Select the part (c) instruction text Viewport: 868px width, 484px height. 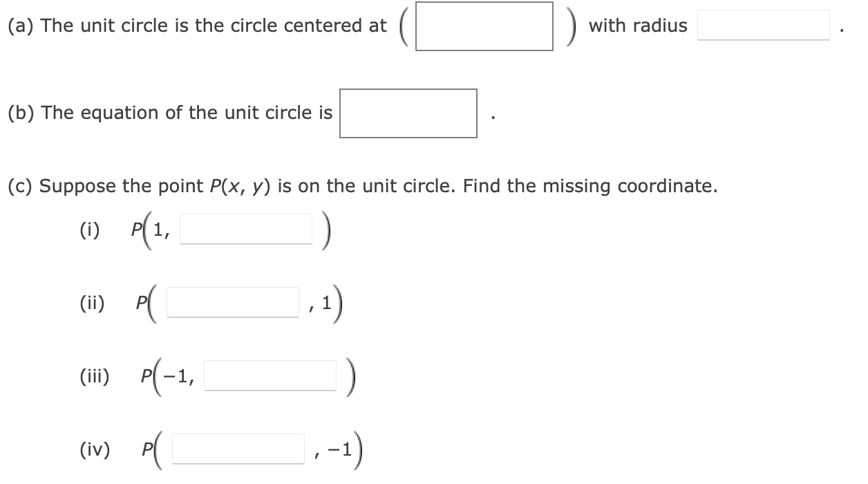363,185
